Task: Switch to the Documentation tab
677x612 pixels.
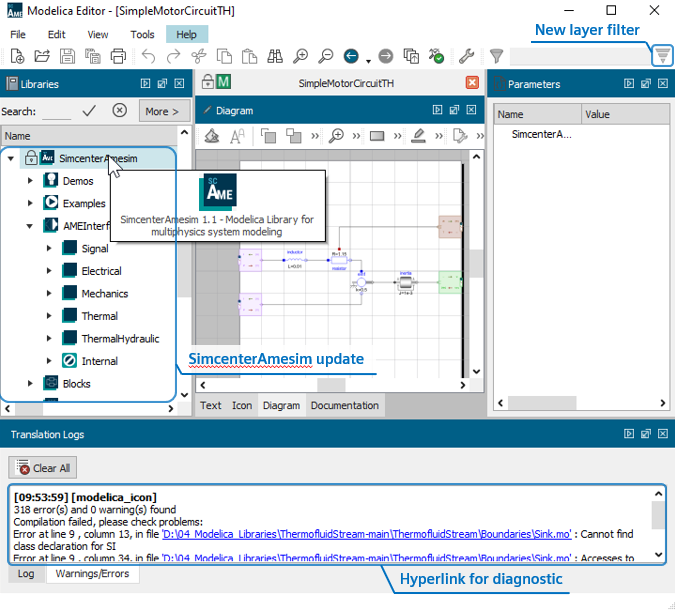Action: pyautogui.click(x=345, y=406)
